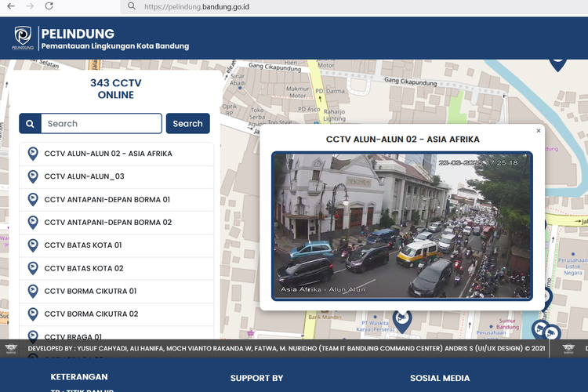Select CCTV ALUN-ALUN 02 - ASIA AFRIKA in list

(x=117, y=154)
